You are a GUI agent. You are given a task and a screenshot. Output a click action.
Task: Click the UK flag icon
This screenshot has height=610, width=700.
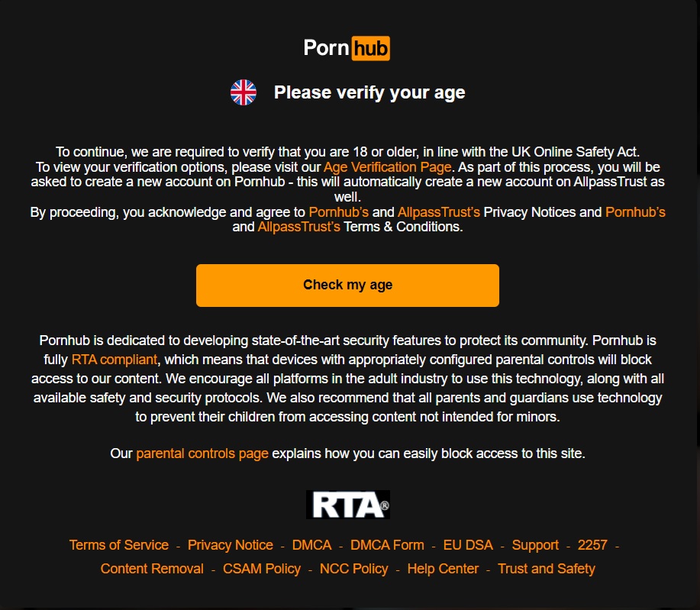(244, 92)
